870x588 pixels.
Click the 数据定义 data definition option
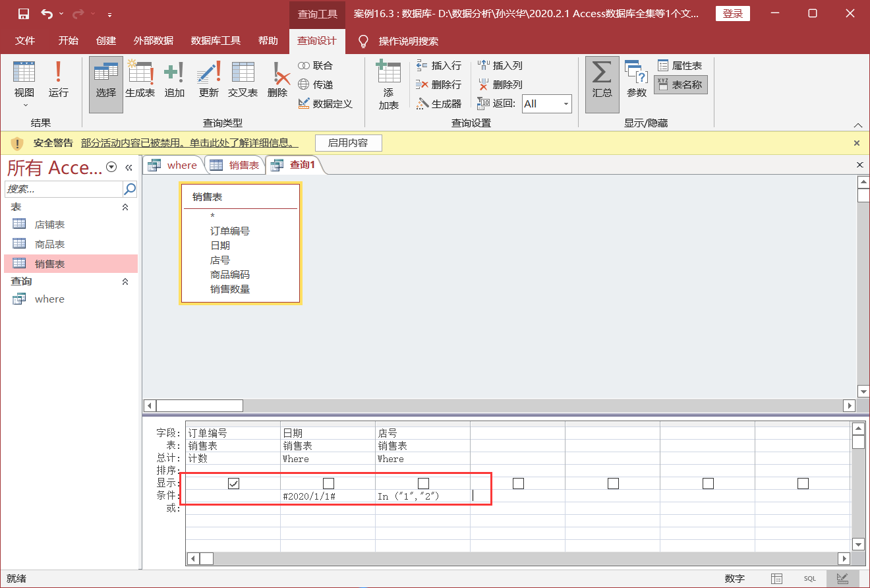click(325, 103)
